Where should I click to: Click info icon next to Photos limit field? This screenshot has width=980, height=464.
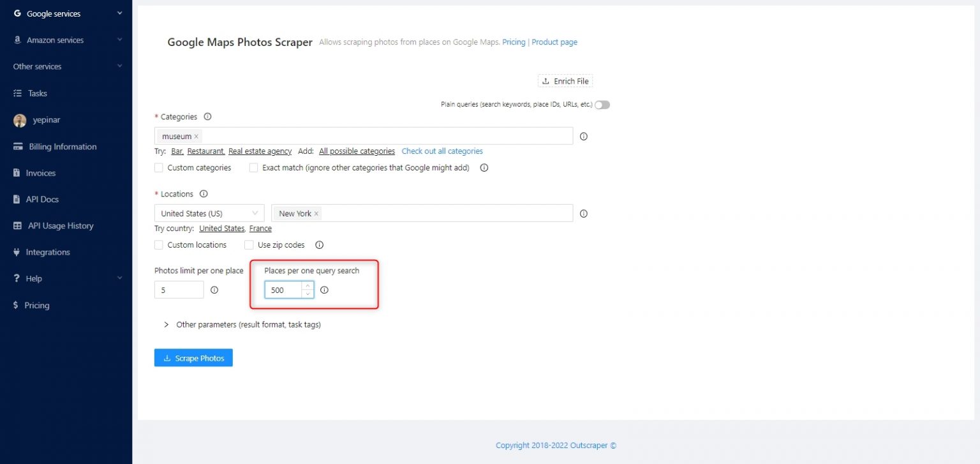214,290
